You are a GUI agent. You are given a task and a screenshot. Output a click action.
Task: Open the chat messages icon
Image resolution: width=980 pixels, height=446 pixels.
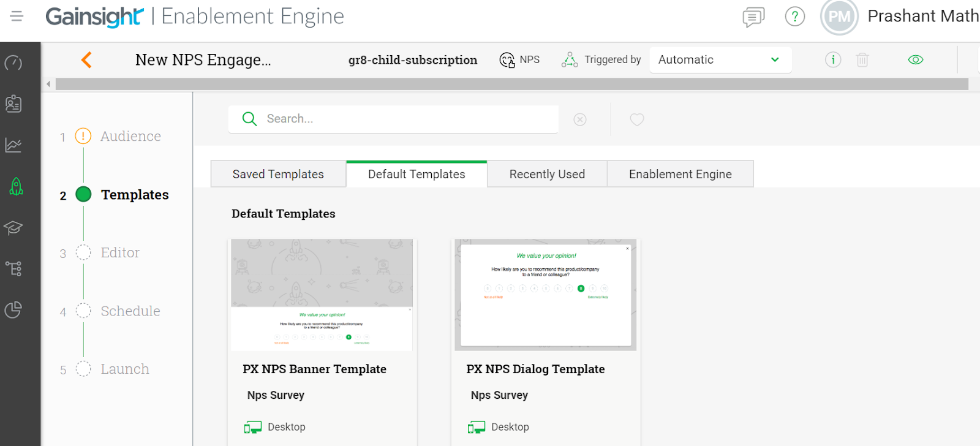click(753, 17)
